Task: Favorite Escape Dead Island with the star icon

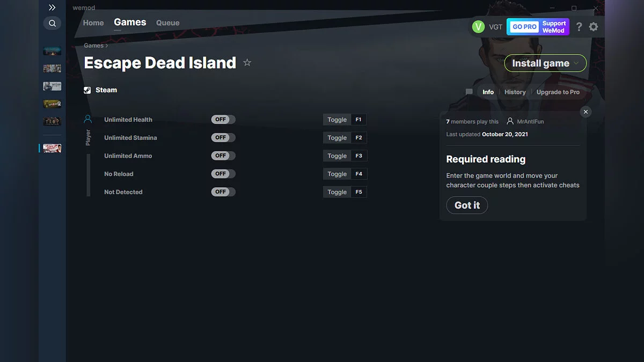Action: [x=247, y=62]
